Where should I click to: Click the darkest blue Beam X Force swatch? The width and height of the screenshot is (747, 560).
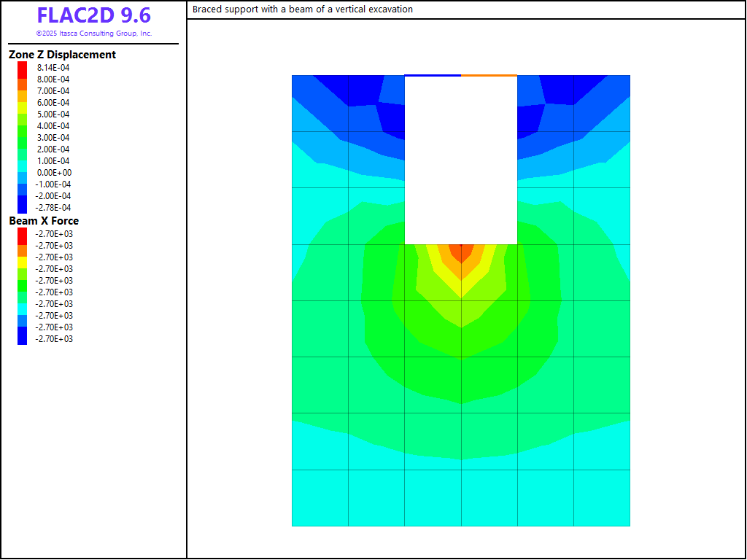[x=23, y=339]
